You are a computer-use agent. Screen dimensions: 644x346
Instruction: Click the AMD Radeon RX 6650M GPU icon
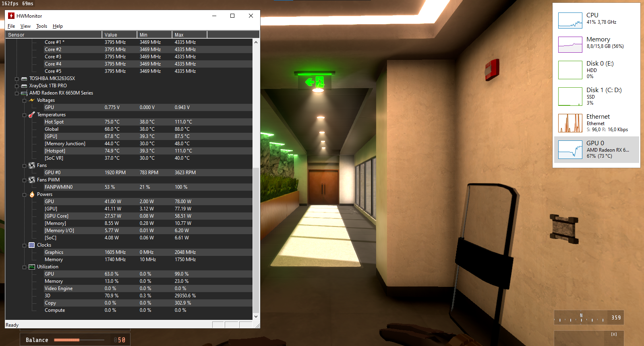[x=24, y=93]
